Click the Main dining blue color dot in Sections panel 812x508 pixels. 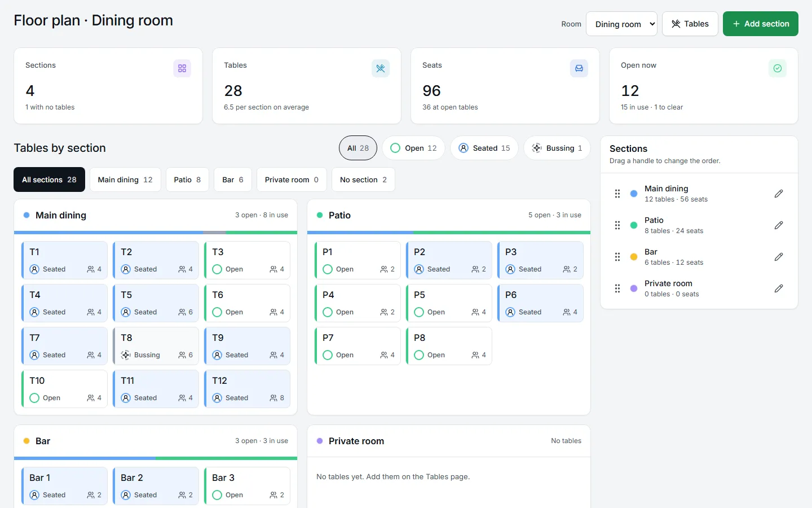click(x=634, y=194)
